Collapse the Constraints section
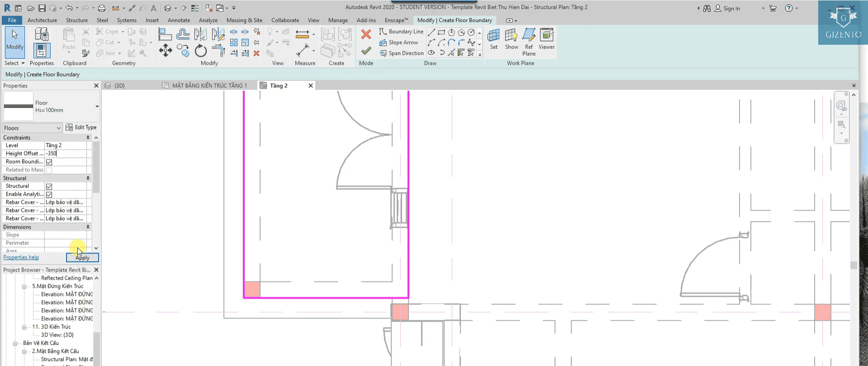 click(x=88, y=137)
